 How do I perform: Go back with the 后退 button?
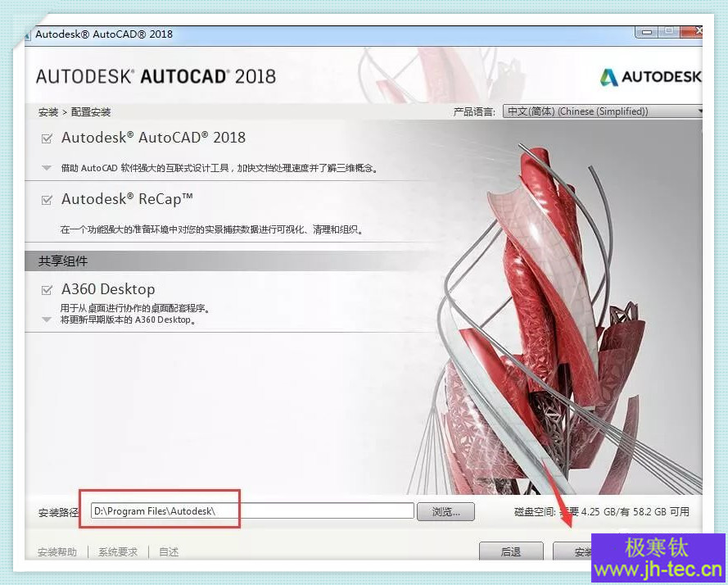[x=511, y=551]
